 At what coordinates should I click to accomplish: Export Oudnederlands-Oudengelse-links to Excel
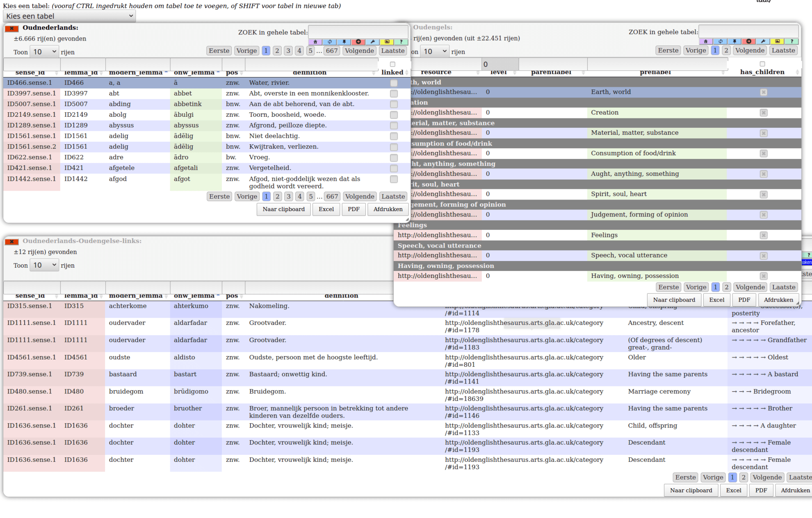(x=734, y=490)
